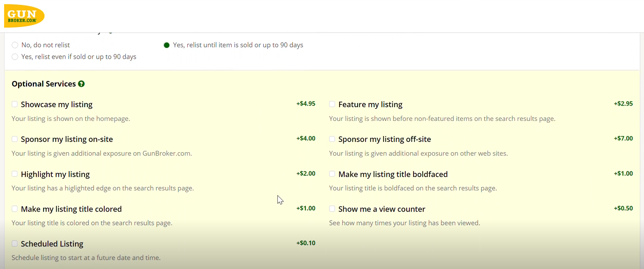Screen dimensions: 644x269
Task: Enable the Showcase my listing checkbox
Action: click(14, 104)
